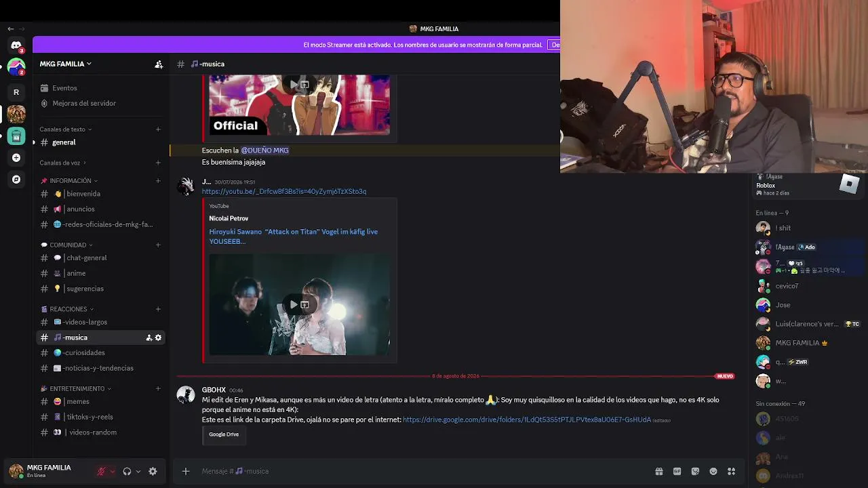The height and width of the screenshot is (488, 868).
Task: Open the microphone input options arrow
Action: pyautogui.click(x=113, y=472)
